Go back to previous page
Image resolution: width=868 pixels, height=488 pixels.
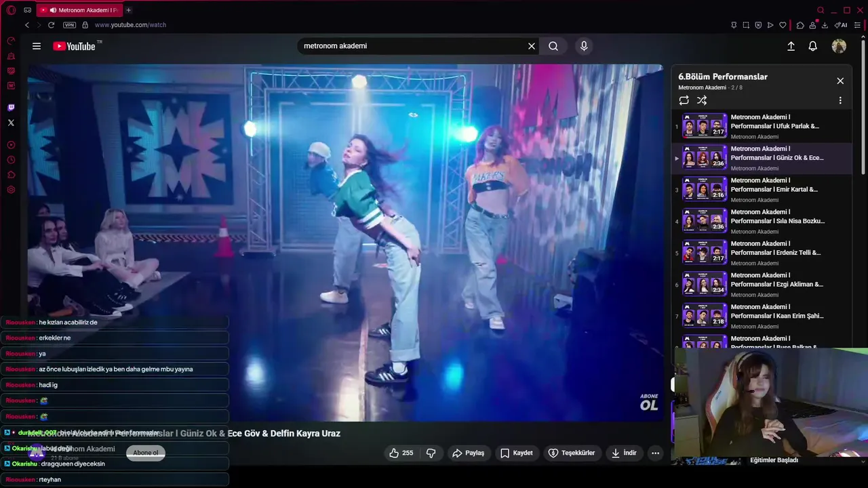pyautogui.click(x=27, y=25)
